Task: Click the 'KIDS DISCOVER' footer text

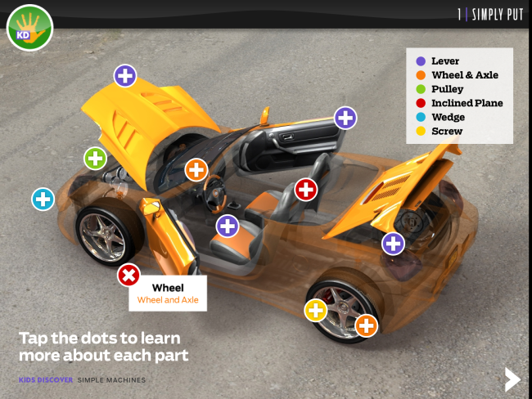Action: coord(46,380)
